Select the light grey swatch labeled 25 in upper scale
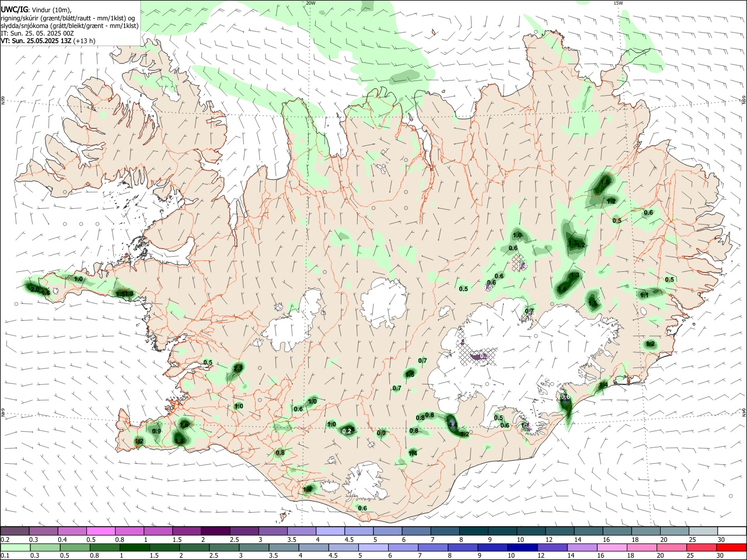747x560 pixels. tap(703, 531)
